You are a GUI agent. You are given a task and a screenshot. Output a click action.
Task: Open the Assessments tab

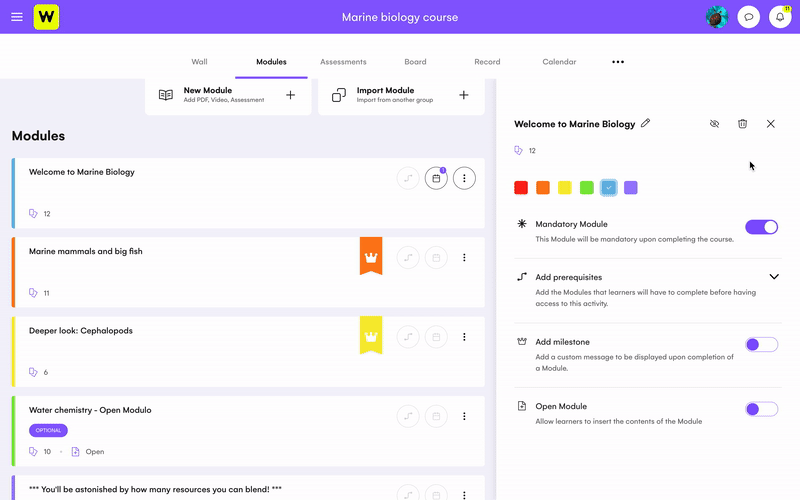click(343, 62)
